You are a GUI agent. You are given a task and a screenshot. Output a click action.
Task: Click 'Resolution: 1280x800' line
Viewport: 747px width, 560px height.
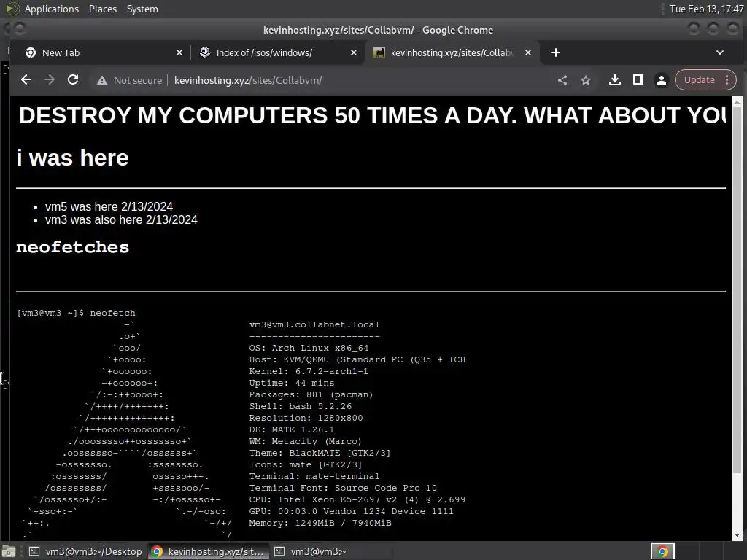pyautogui.click(x=306, y=418)
